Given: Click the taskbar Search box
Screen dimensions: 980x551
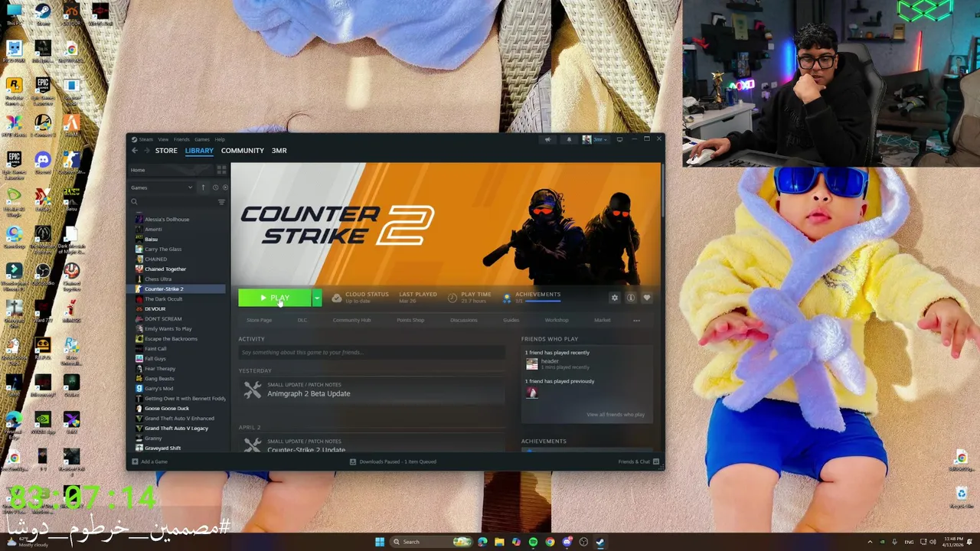Looking at the screenshot, I should point(432,542).
